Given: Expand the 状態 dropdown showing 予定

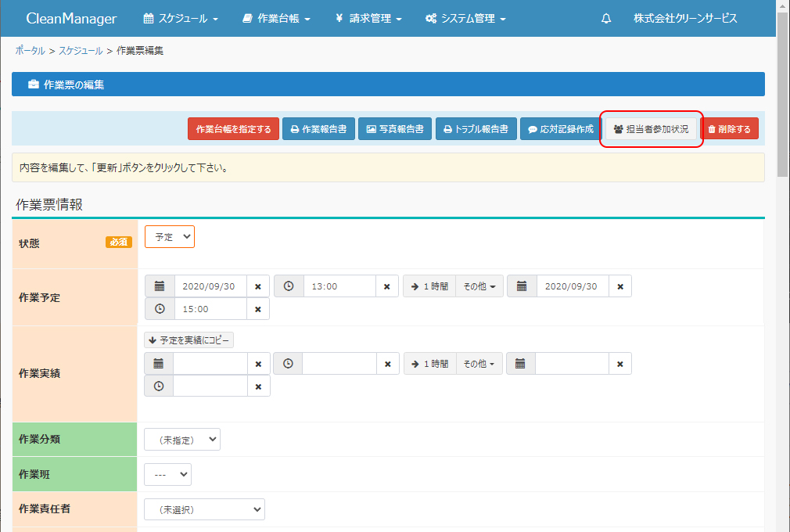Looking at the screenshot, I should 170,237.
